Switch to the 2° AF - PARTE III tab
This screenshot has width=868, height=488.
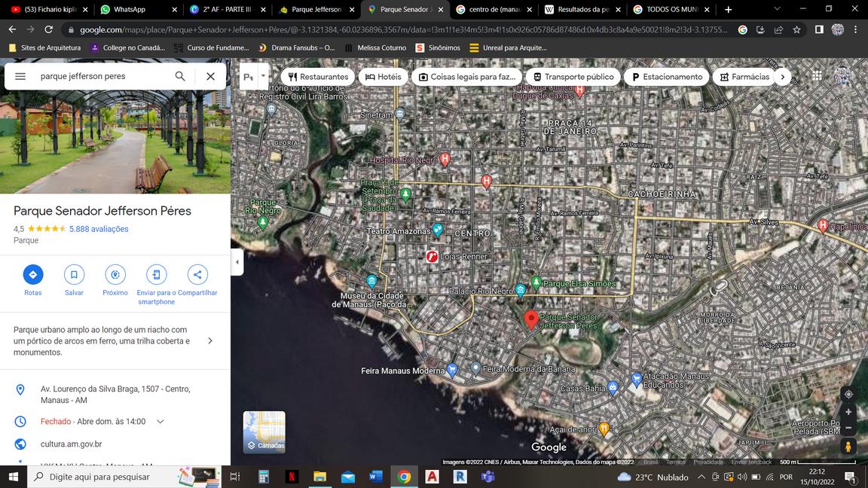[227, 9]
